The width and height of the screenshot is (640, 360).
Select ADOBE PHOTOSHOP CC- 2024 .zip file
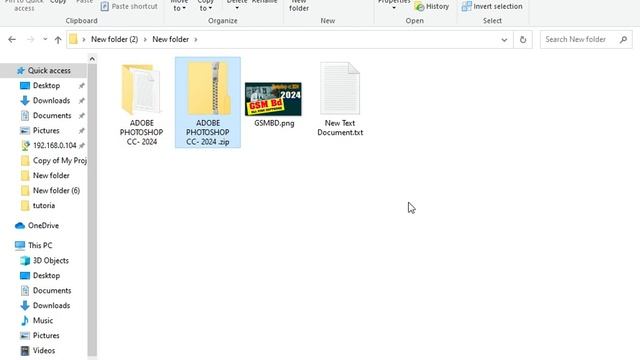(208, 102)
